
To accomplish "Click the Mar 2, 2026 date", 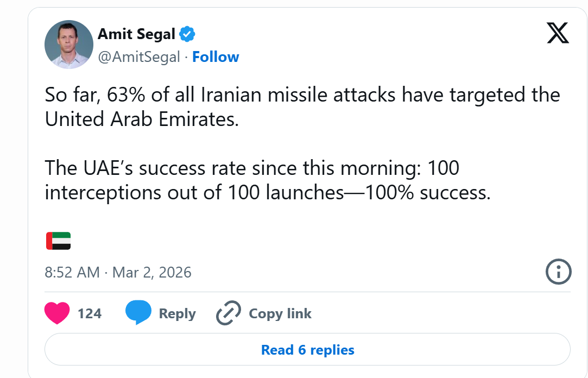I will (x=152, y=272).
